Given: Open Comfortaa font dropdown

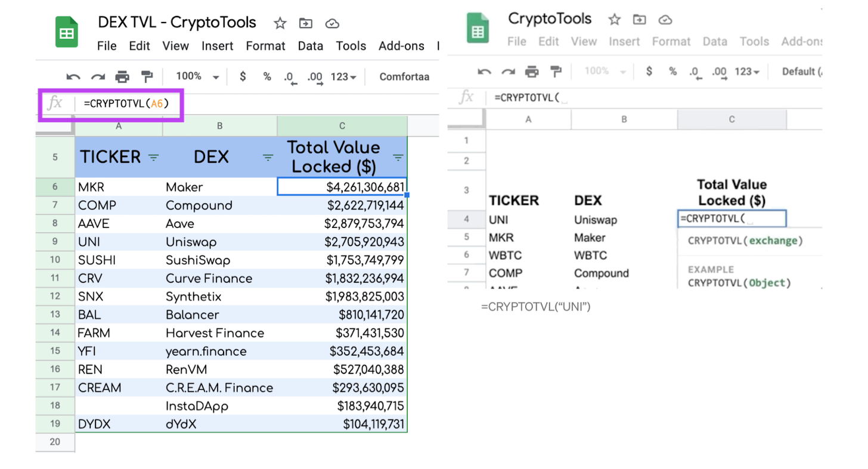Looking at the screenshot, I should point(405,77).
